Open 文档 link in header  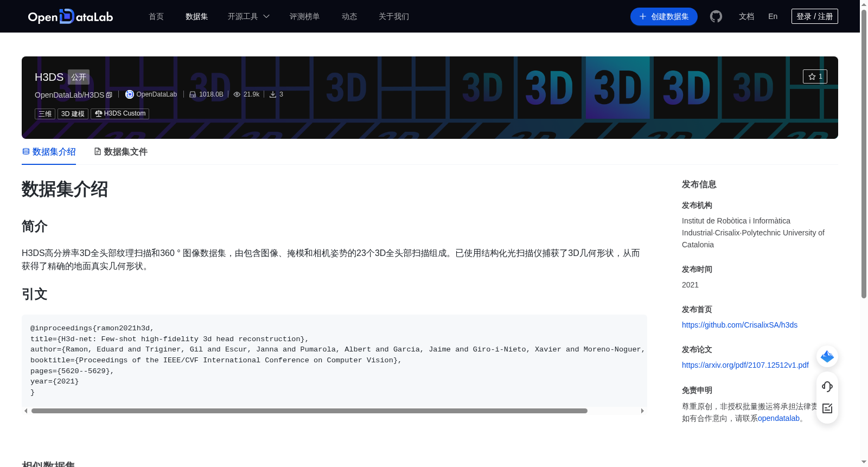point(746,16)
